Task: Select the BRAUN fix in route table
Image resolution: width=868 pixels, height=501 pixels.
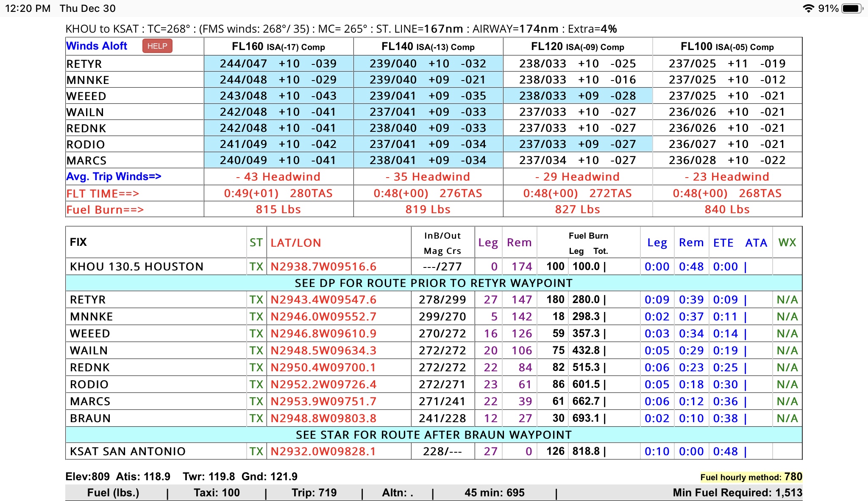Action: [90, 418]
